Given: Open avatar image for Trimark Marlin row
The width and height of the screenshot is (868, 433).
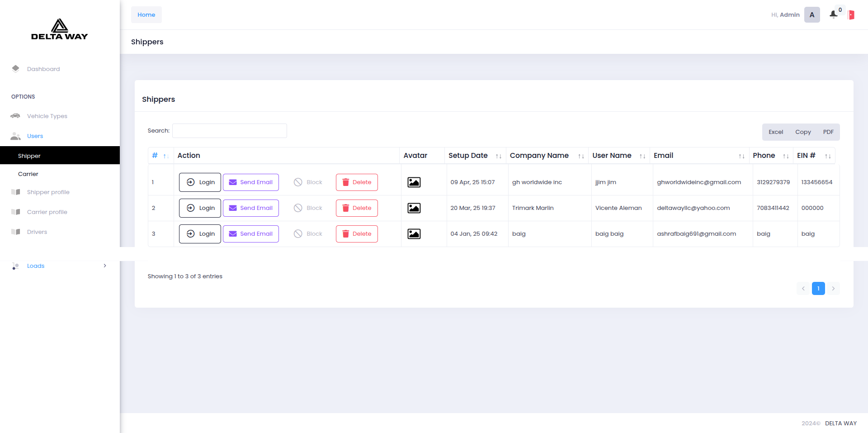Looking at the screenshot, I should [414, 208].
